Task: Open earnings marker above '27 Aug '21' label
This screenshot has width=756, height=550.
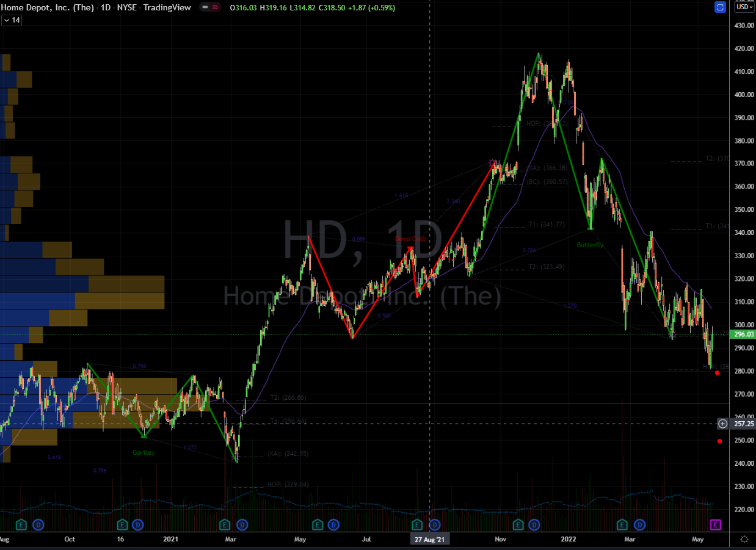Action: (x=418, y=524)
